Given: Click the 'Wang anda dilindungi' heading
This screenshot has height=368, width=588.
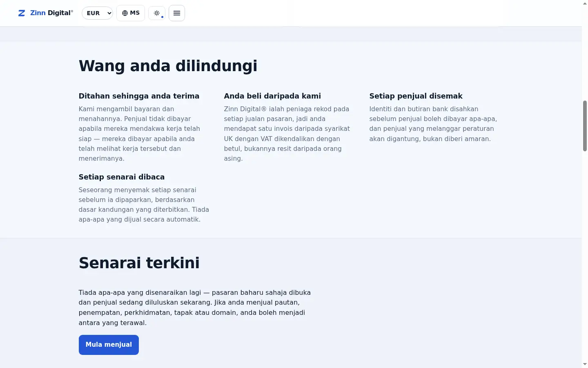Looking at the screenshot, I should tap(168, 66).
